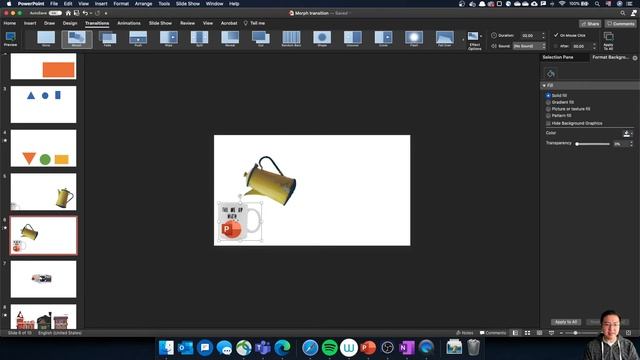Click the Home icon in title bar

click(x=68, y=13)
